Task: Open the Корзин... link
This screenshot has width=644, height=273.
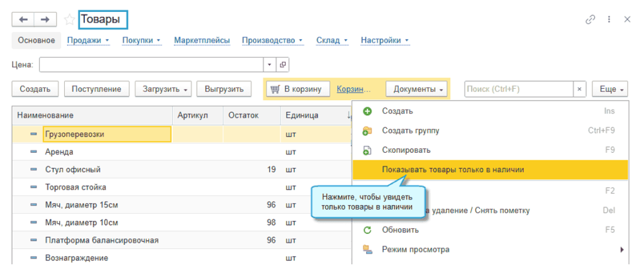Action: (x=353, y=89)
